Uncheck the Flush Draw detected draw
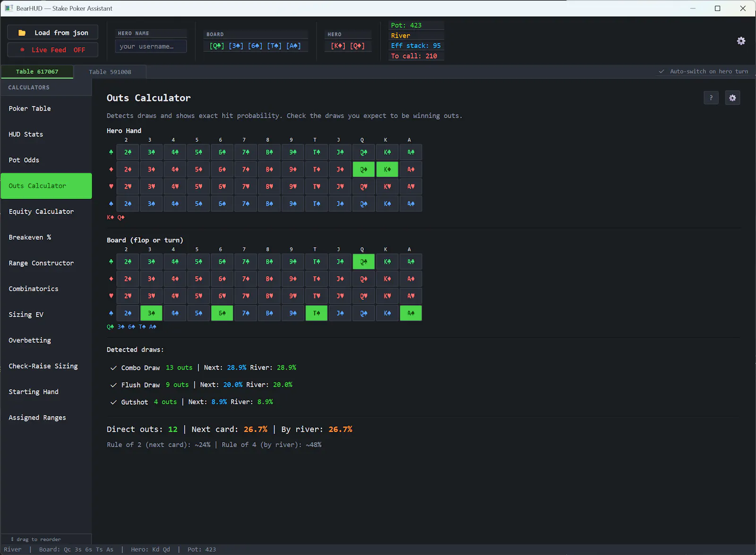This screenshot has height=555, width=756. pos(113,385)
